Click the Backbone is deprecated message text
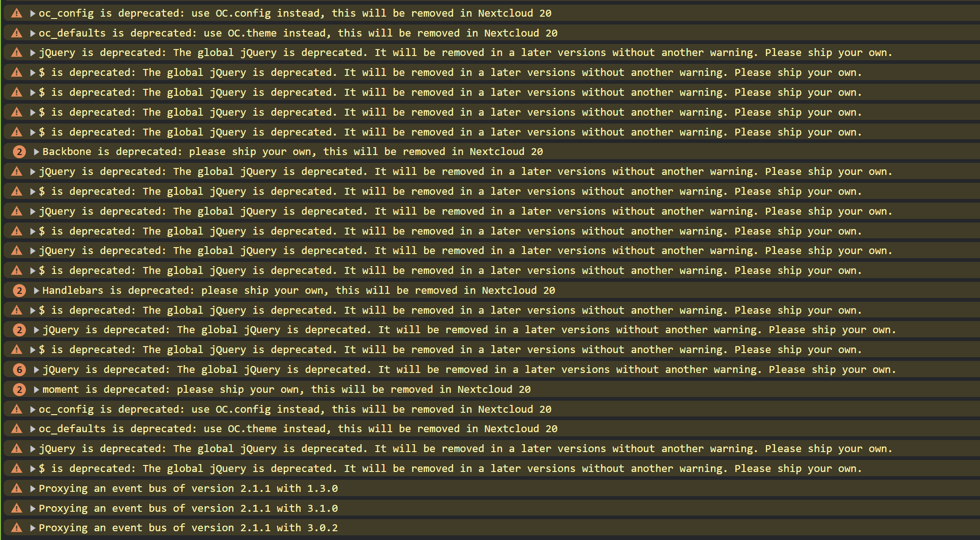This screenshot has width=980, height=540. [x=292, y=152]
